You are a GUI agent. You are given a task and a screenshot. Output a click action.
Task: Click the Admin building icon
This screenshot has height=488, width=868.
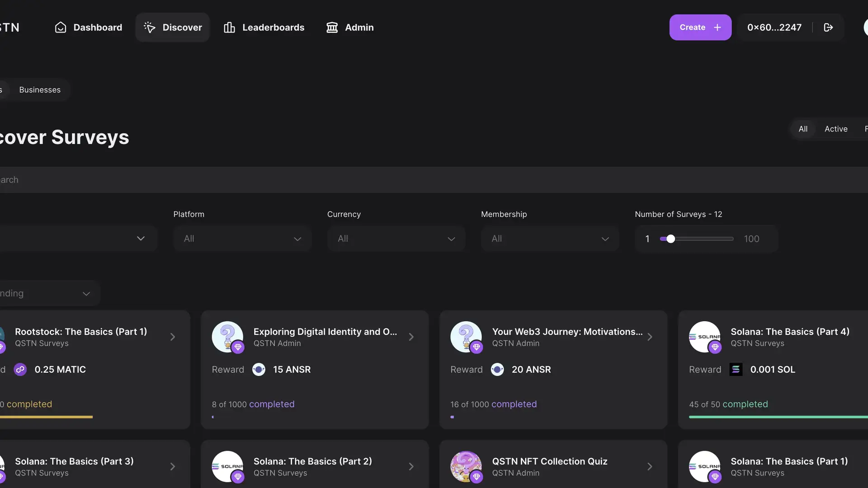332,28
